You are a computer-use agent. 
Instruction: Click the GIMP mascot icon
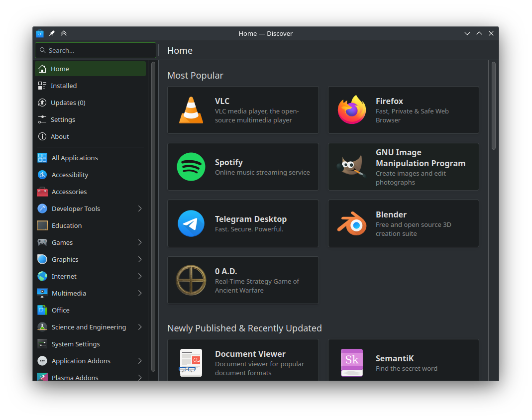pyautogui.click(x=352, y=167)
